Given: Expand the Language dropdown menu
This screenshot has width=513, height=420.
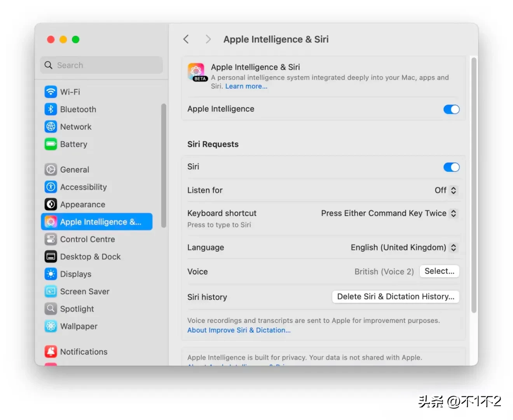Looking at the screenshot, I should [x=404, y=247].
